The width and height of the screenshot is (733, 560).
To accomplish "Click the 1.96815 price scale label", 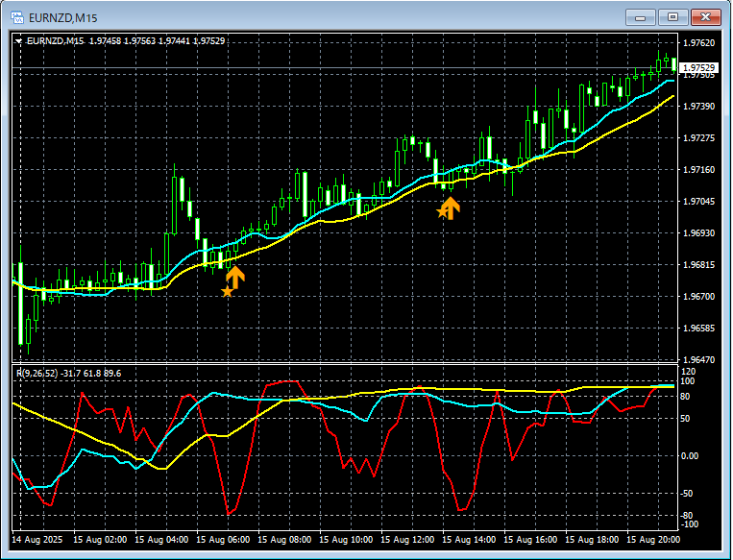I will pyautogui.click(x=698, y=264).
